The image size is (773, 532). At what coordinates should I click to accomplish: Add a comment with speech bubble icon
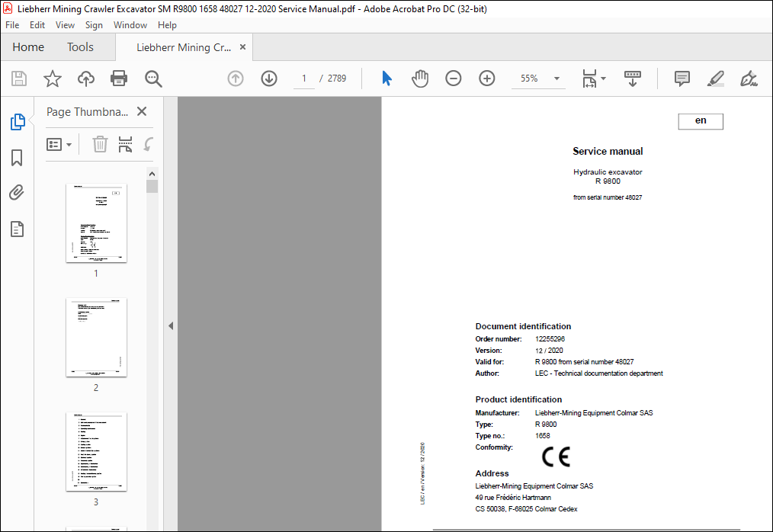coord(682,79)
